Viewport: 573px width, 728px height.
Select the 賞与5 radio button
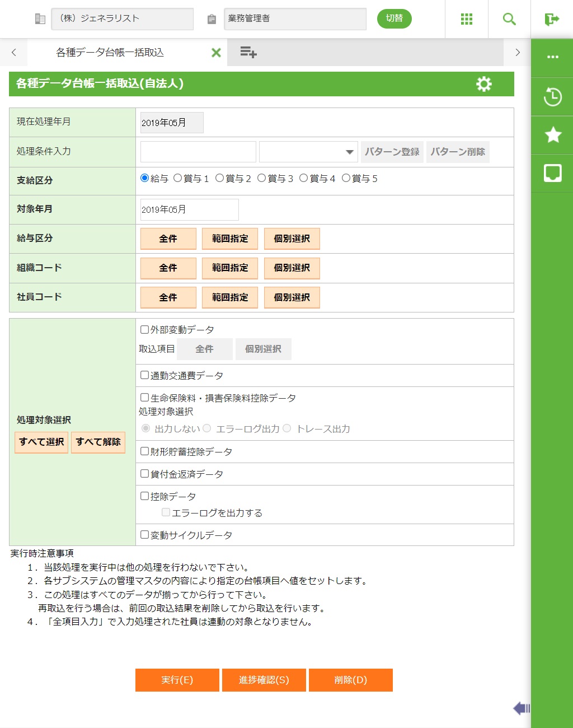[x=346, y=178]
